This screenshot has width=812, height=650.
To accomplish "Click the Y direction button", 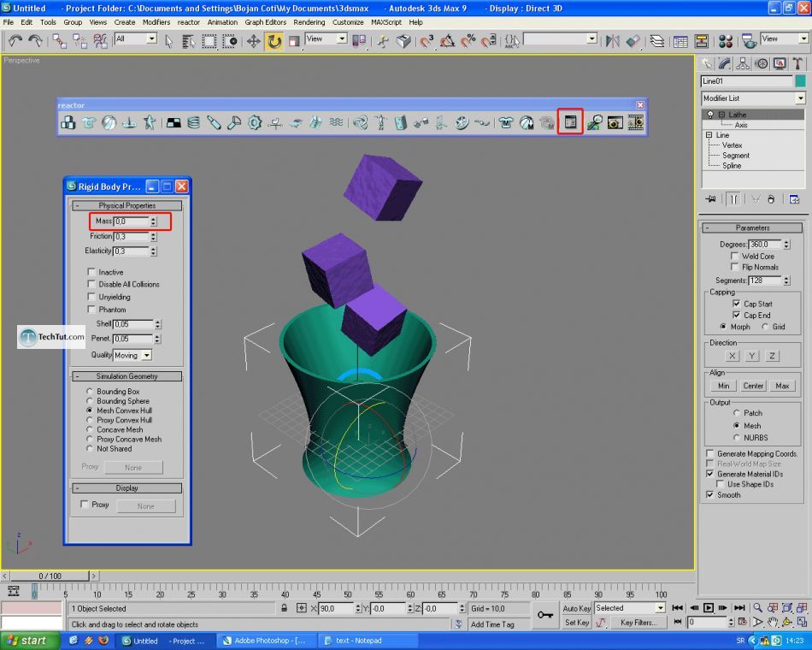I will 752,356.
